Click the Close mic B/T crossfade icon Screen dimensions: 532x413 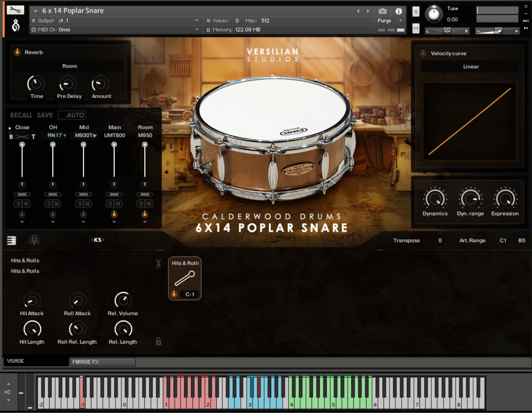(22, 137)
